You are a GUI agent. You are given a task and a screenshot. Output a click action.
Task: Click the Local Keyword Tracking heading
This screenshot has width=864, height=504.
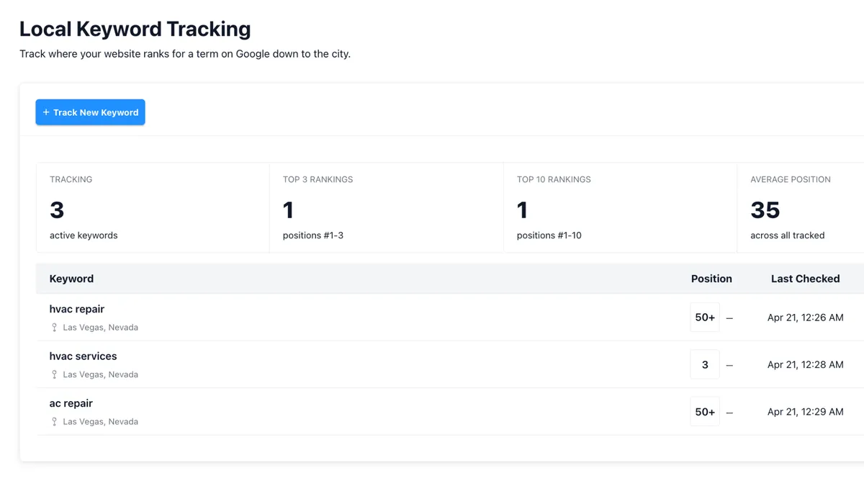pyautogui.click(x=135, y=29)
